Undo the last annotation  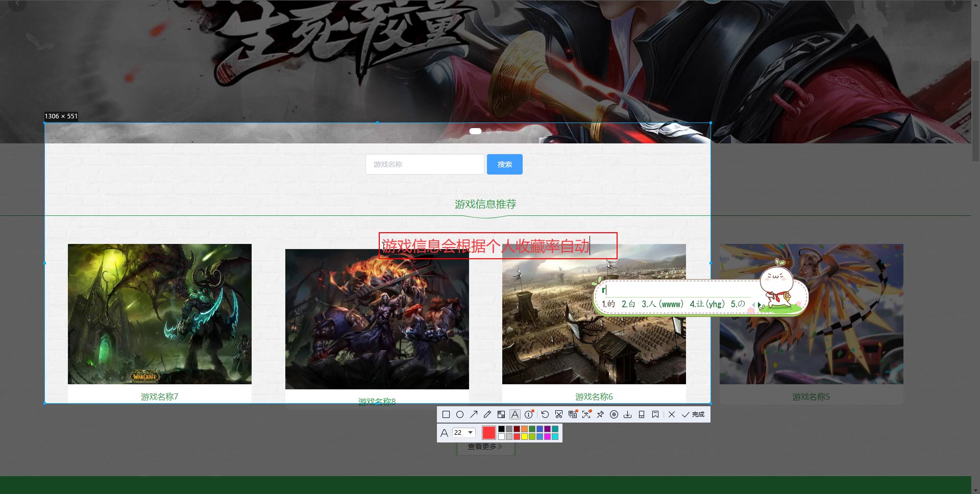click(x=545, y=414)
